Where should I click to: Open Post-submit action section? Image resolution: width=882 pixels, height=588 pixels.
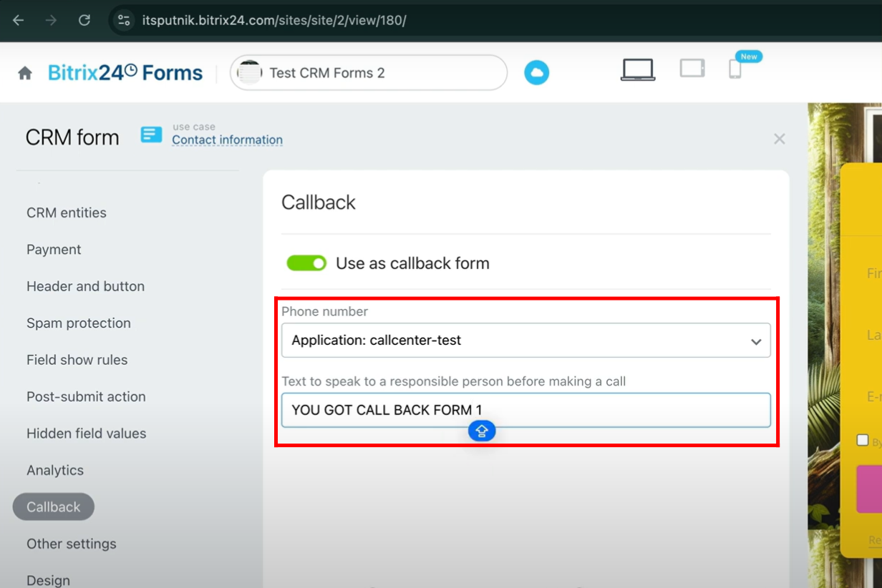tap(86, 397)
